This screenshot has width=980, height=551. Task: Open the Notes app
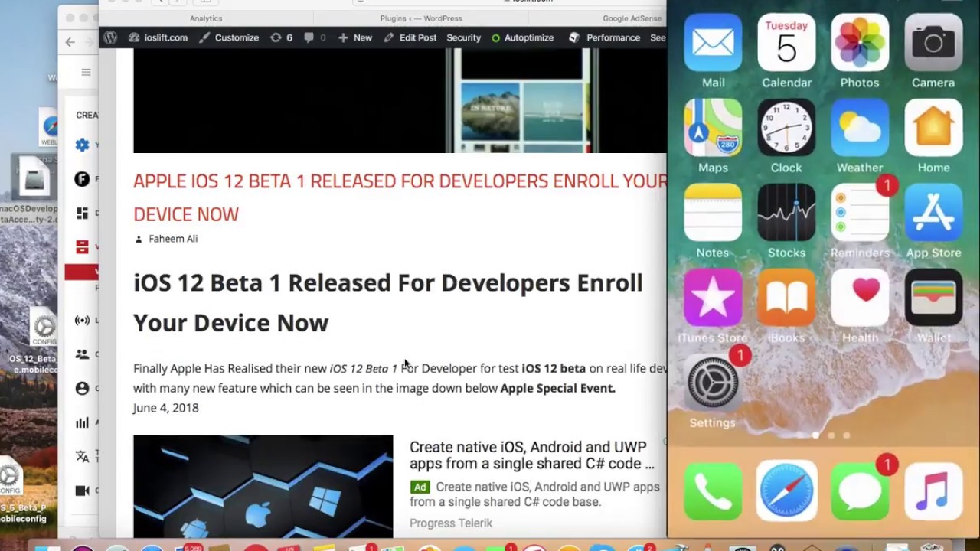pyautogui.click(x=713, y=212)
